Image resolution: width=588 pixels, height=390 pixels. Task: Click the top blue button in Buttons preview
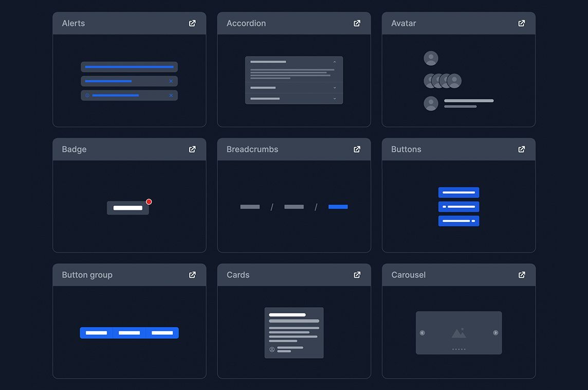click(458, 192)
